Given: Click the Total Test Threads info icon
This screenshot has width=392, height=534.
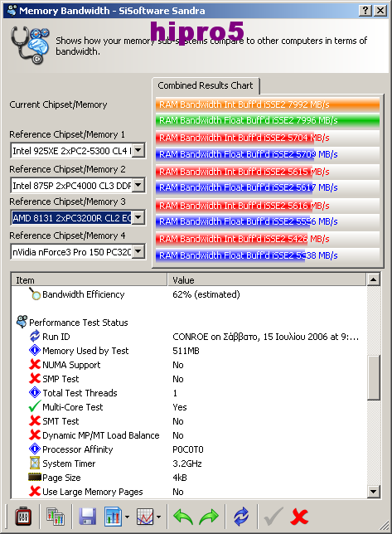Looking at the screenshot, I should coord(35,392).
